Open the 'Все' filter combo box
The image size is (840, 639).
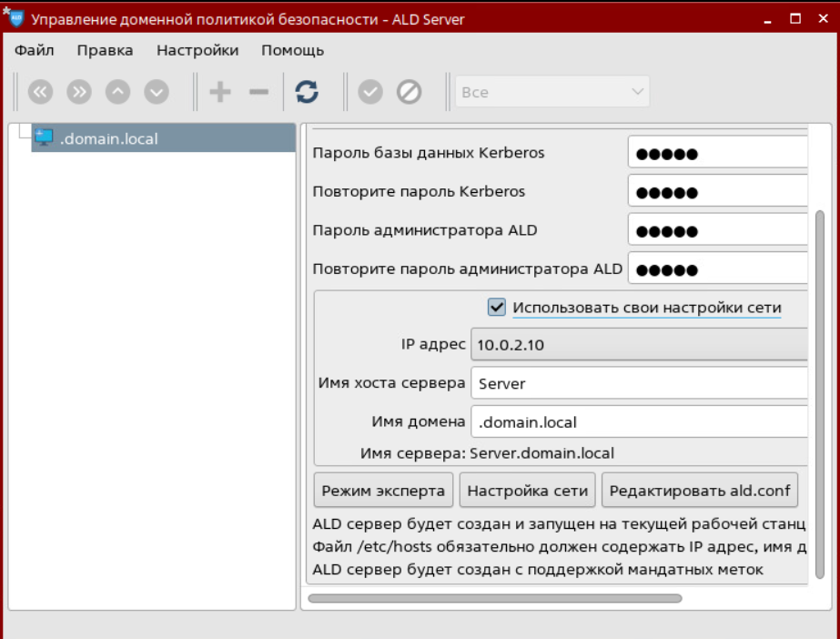point(552,92)
